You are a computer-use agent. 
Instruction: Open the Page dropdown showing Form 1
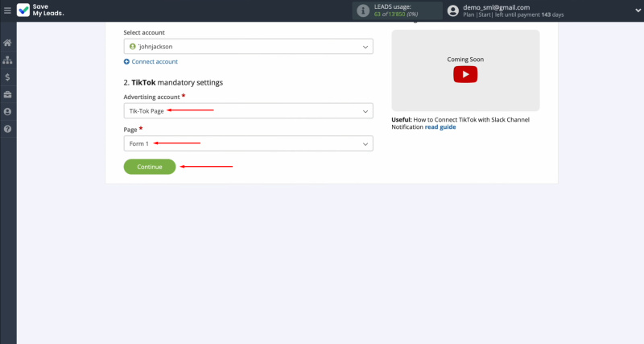click(x=249, y=143)
